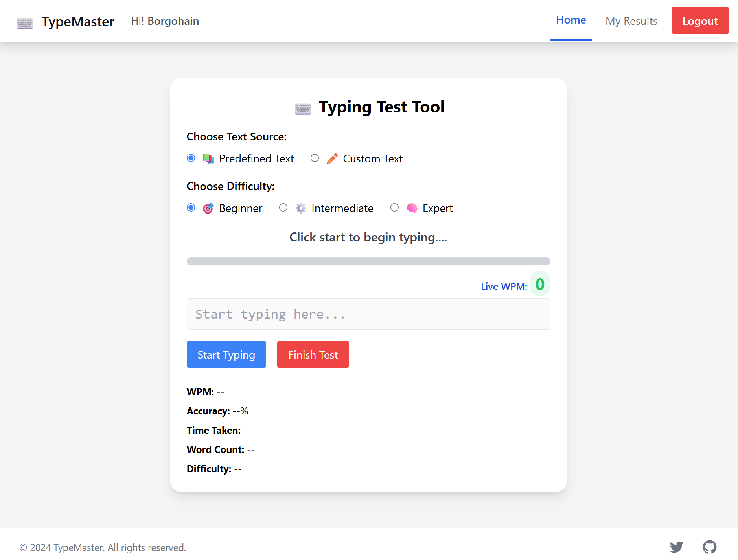The image size is (738, 560).
Task: Click the 'Live WPM:' label
Action: coord(504,286)
